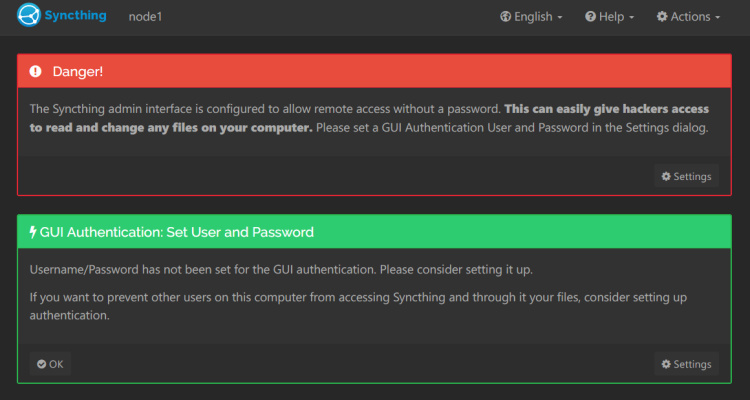750x400 pixels.
Task: Click the Syncthing logo icon
Action: click(29, 16)
